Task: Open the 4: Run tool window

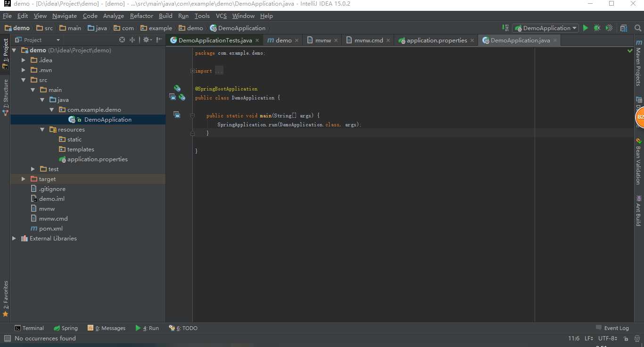Action: point(147,328)
